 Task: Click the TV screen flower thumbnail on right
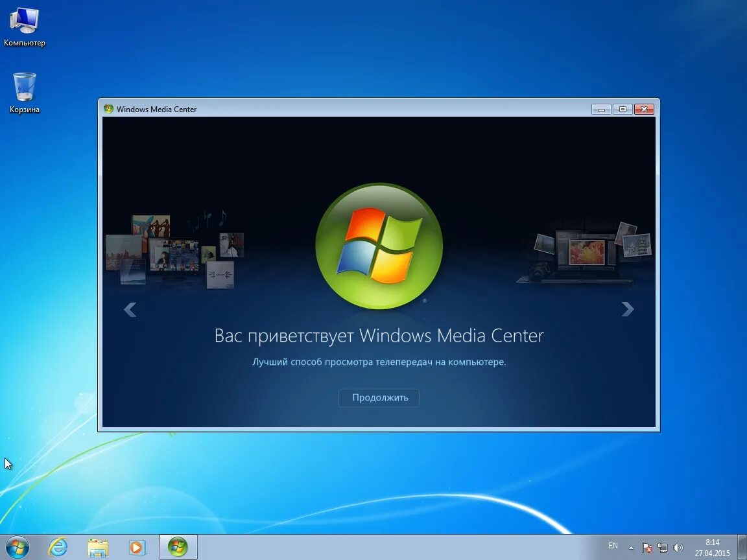point(586,252)
